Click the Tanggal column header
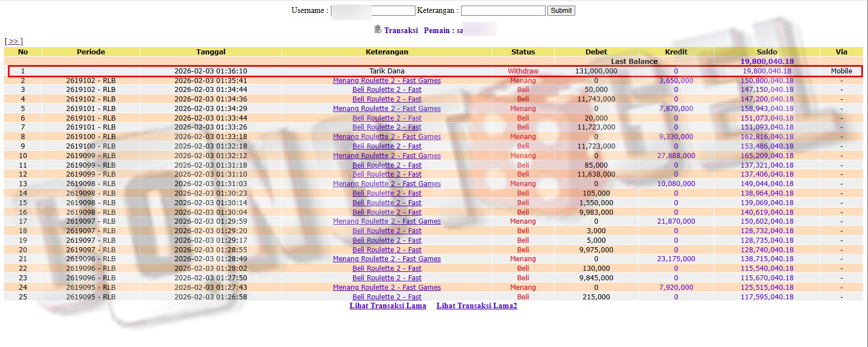This screenshot has height=347, width=868. [211, 52]
